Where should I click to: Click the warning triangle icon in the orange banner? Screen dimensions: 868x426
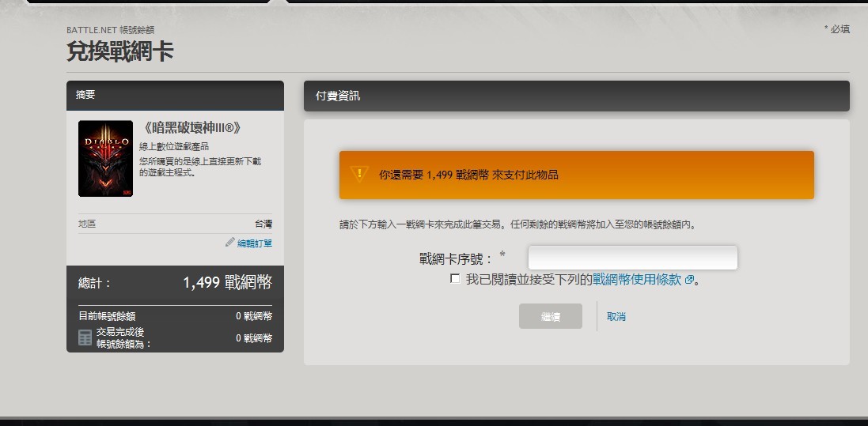point(359,174)
